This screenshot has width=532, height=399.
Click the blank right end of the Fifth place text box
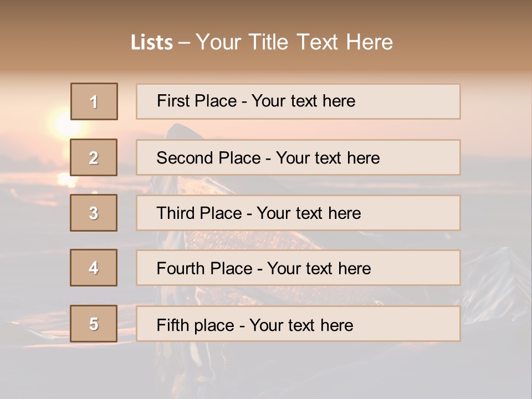tap(421, 324)
